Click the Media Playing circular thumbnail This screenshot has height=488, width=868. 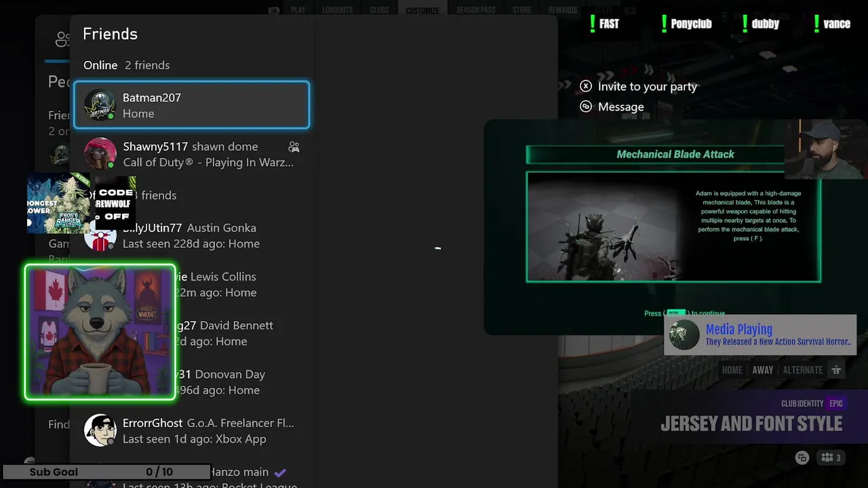pyautogui.click(x=684, y=335)
